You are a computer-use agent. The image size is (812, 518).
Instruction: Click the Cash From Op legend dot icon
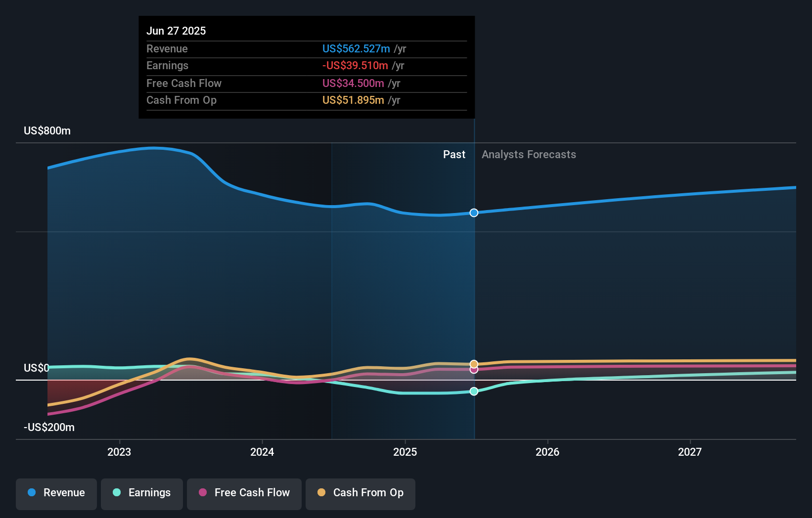[x=322, y=493]
